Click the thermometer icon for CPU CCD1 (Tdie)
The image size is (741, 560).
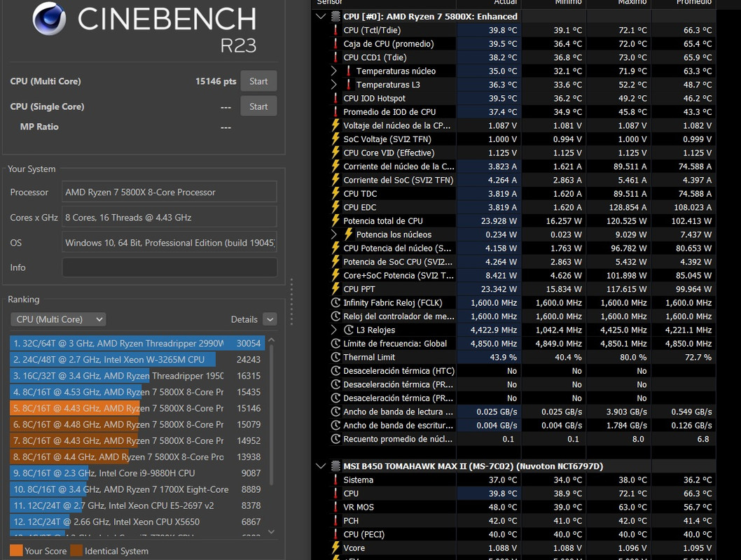pyautogui.click(x=335, y=57)
